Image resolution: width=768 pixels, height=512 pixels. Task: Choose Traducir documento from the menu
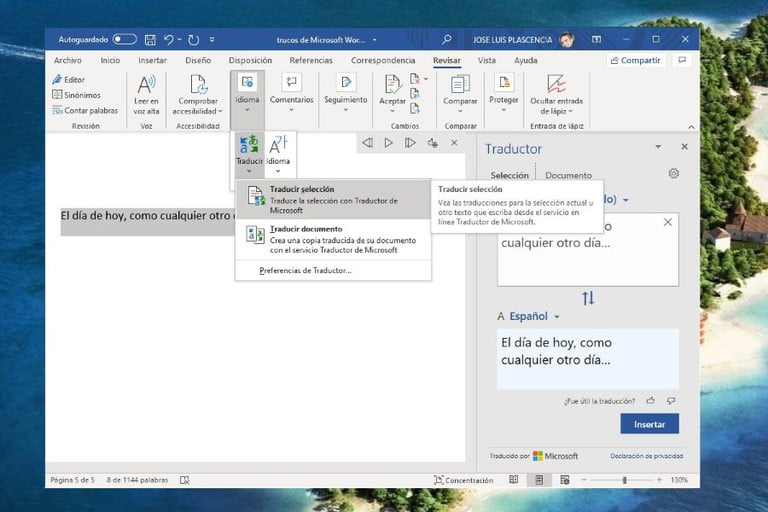tap(306, 229)
